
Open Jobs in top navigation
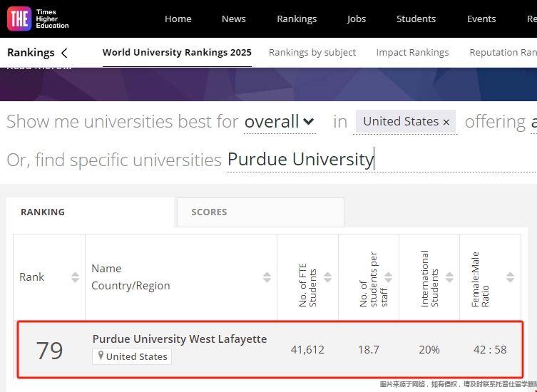[356, 19]
